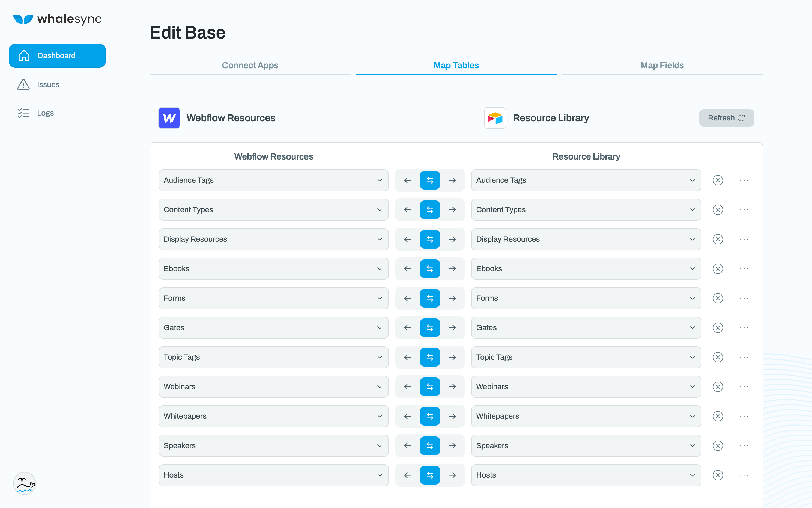Switch to the Connect Apps tab
Screen dimensions: 812x508
(x=250, y=65)
